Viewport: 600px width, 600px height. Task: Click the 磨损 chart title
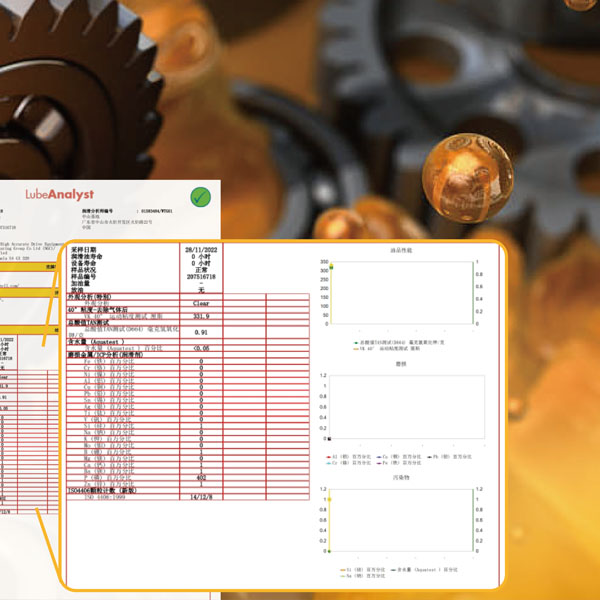pyautogui.click(x=401, y=366)
